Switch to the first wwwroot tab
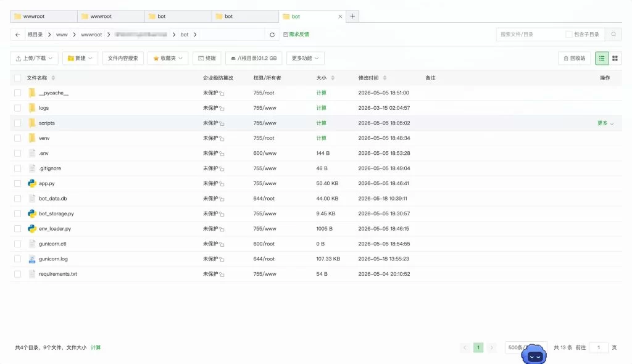This screenshot has width=632, height=364. 44,17
